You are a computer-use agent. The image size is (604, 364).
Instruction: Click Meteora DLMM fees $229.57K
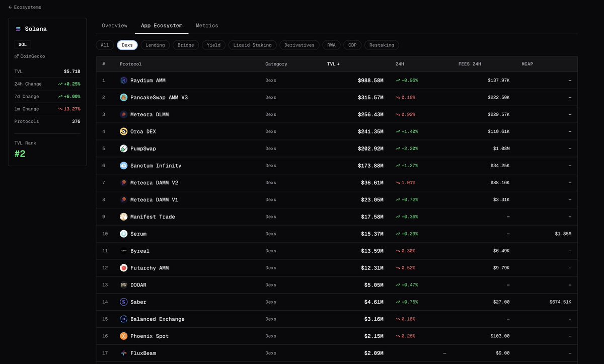pyautogui.click(x=498, y=115)
